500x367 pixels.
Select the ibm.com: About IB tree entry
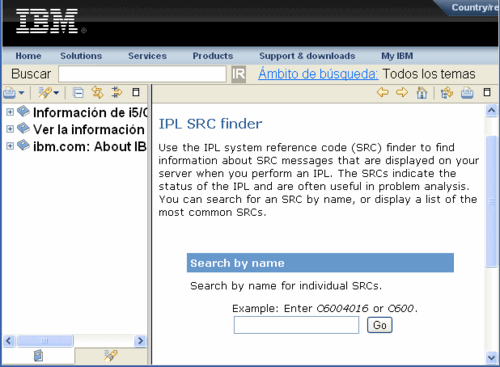(90, 146)
